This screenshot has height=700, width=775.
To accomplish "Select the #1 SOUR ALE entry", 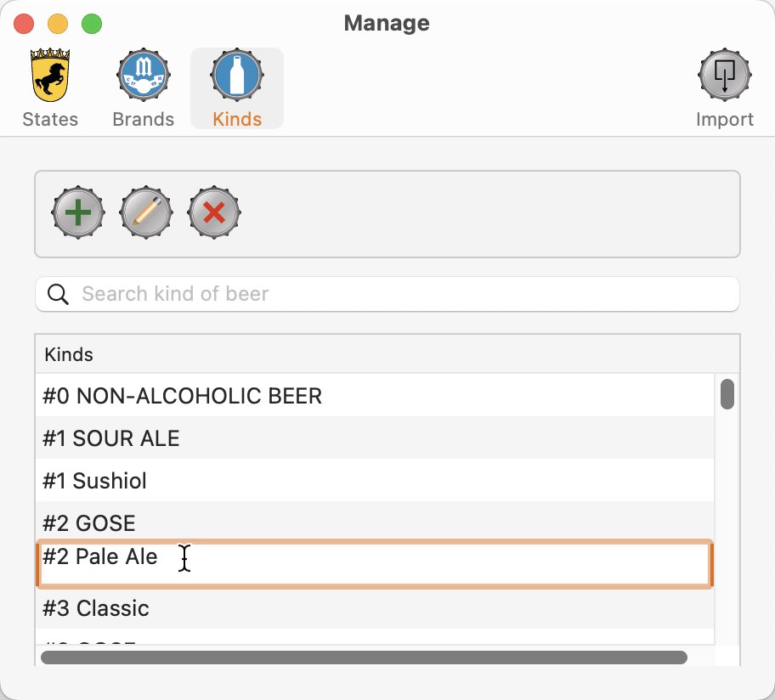I will pyautogui.click(x=375, y=438).
